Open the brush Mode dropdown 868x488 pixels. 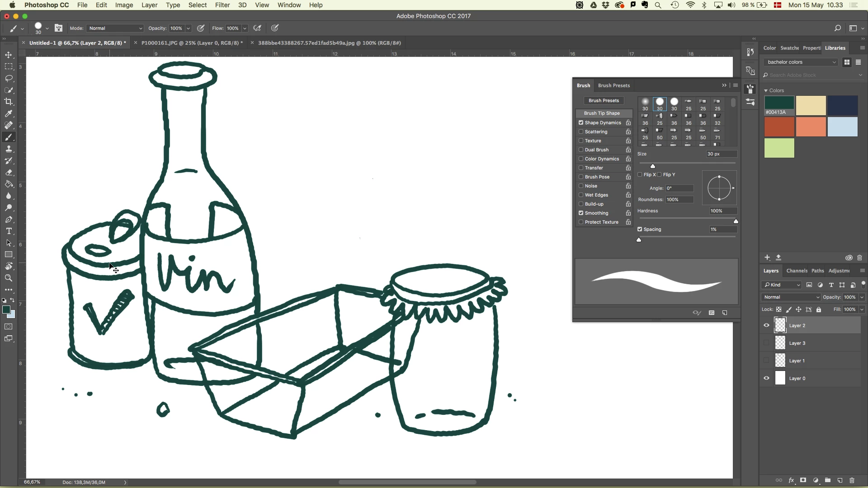pos(115,28)
